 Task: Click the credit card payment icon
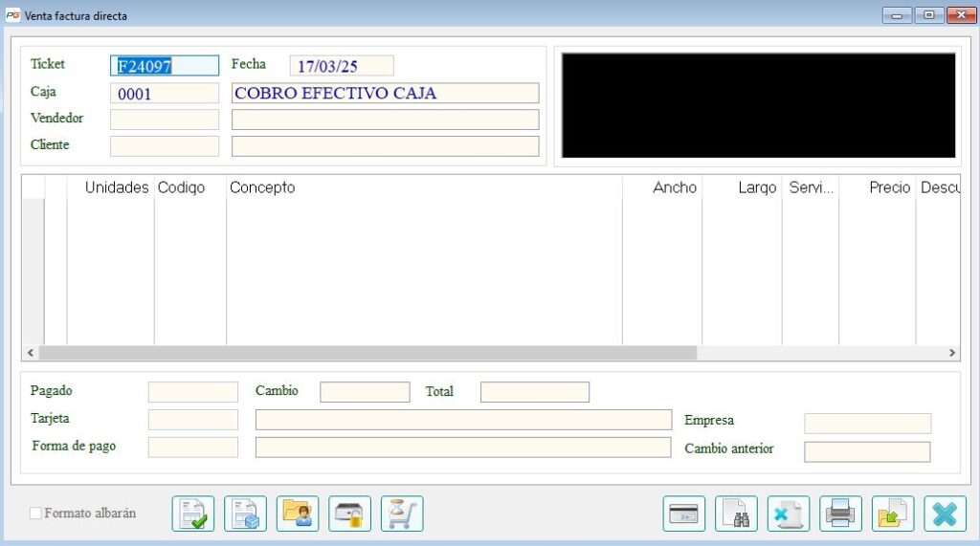tap(684, 513)
